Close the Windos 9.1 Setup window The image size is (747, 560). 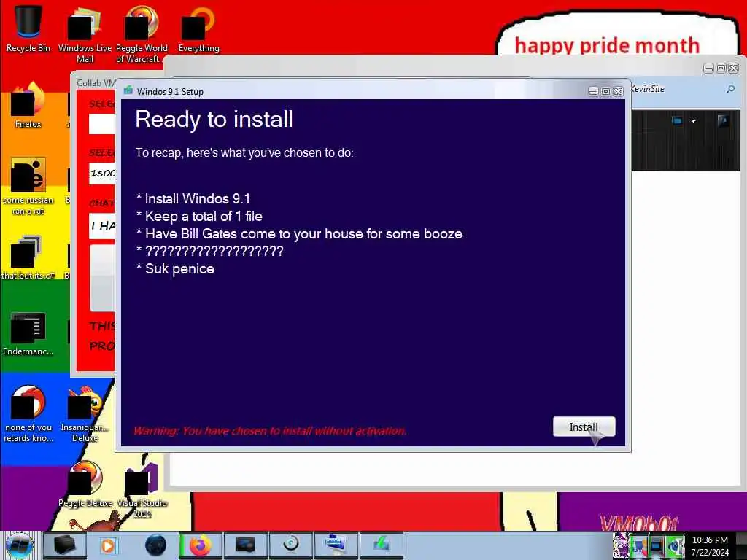tap(619, 91)
